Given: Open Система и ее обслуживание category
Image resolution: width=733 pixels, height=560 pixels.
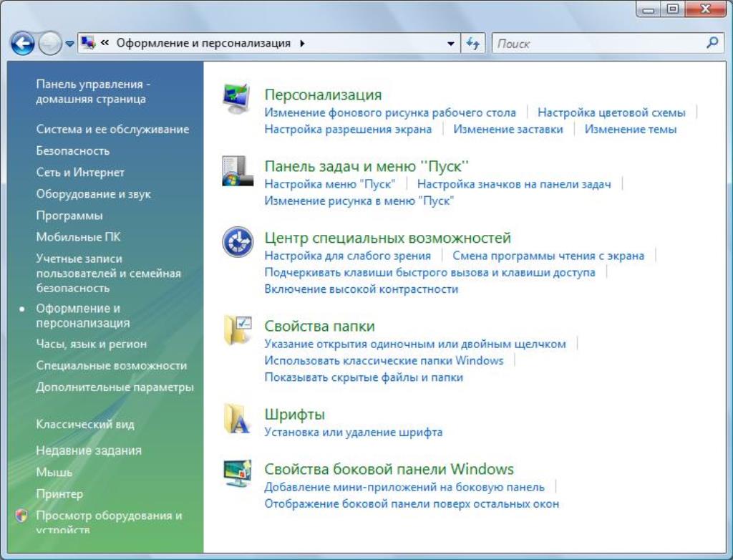Looking at the screenshot, I should 112,129.
